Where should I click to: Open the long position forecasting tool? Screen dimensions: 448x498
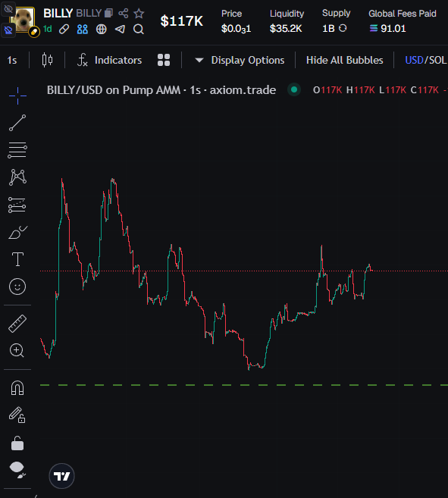[x=17, y=205]
